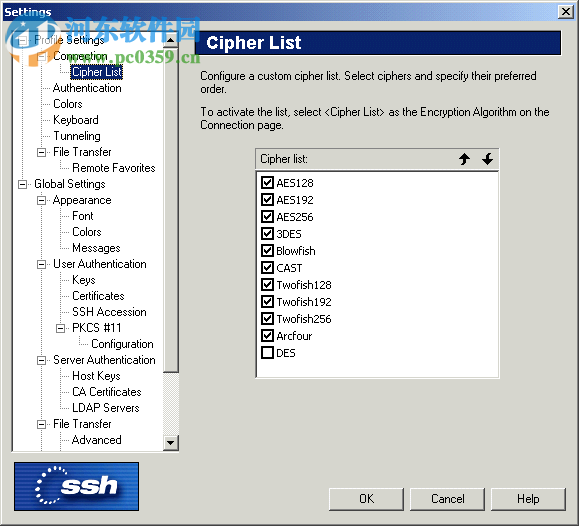Collapse the User Authentication tree node
The image size is (579, 526).
tap(42, 264)
